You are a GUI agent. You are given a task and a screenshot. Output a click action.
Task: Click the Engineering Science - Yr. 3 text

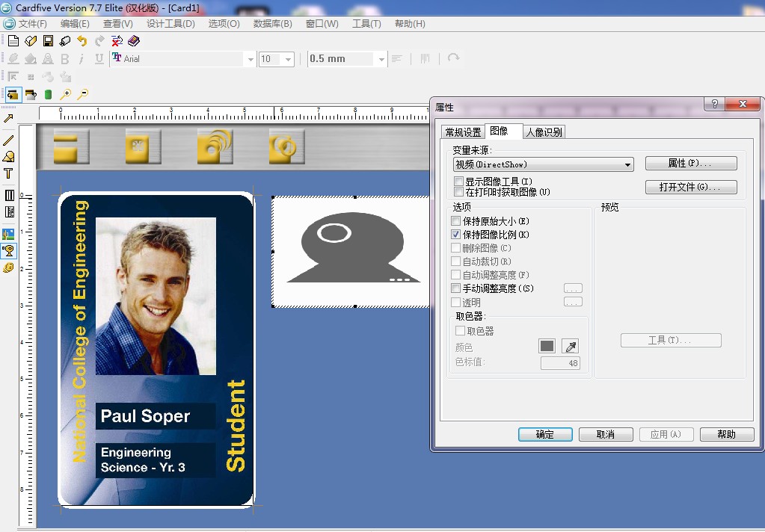click(x=143, y=460)
